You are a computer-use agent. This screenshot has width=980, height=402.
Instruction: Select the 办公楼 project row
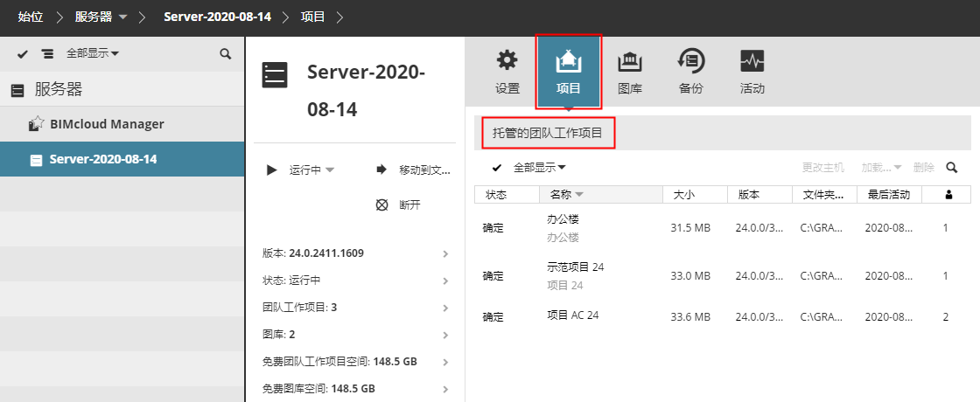(x=723, y=228)
